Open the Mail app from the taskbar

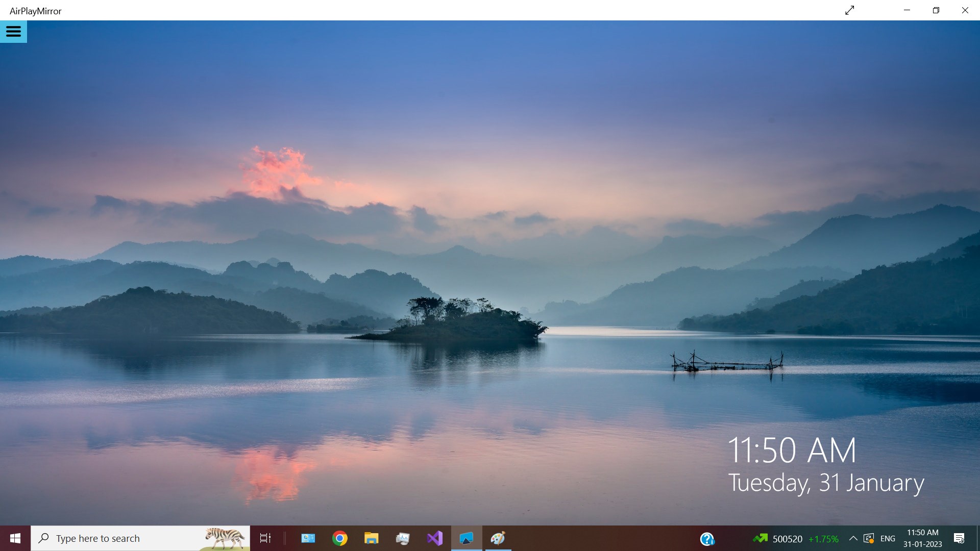tap(308, 538)
